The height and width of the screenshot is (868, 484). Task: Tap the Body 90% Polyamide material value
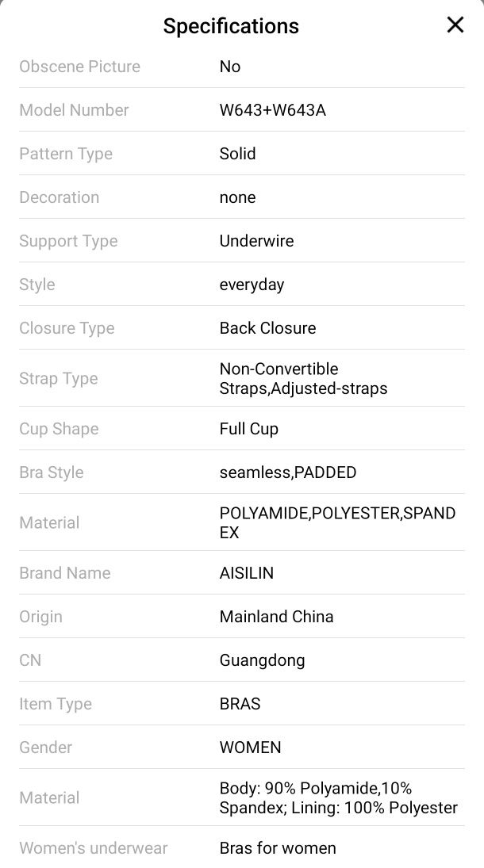338,797
